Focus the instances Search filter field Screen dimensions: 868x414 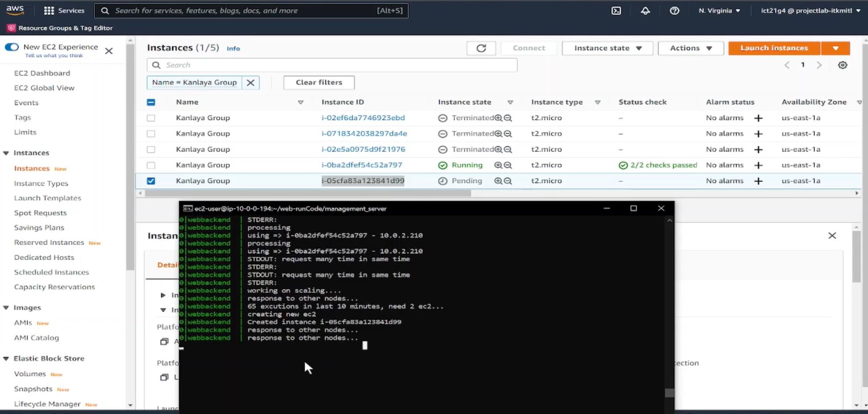(332, 65)
